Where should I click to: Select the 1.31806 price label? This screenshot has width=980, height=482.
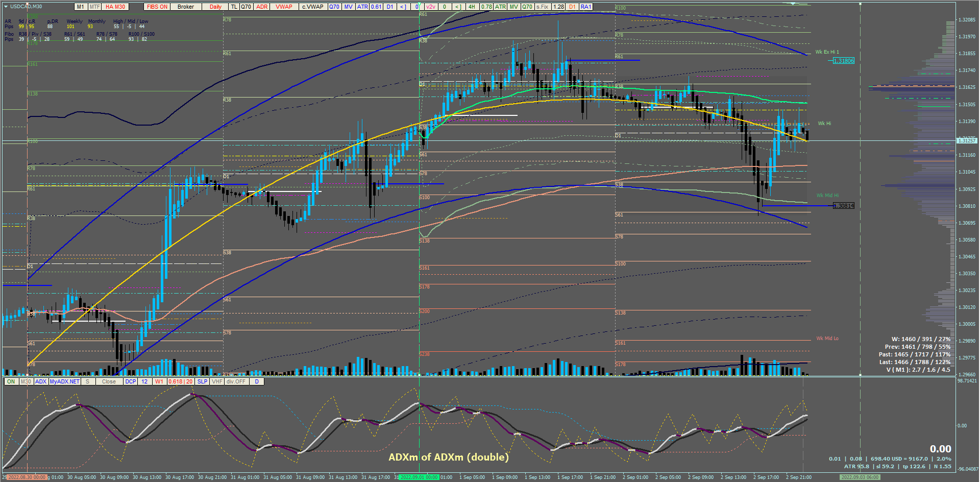click(844, 61)
